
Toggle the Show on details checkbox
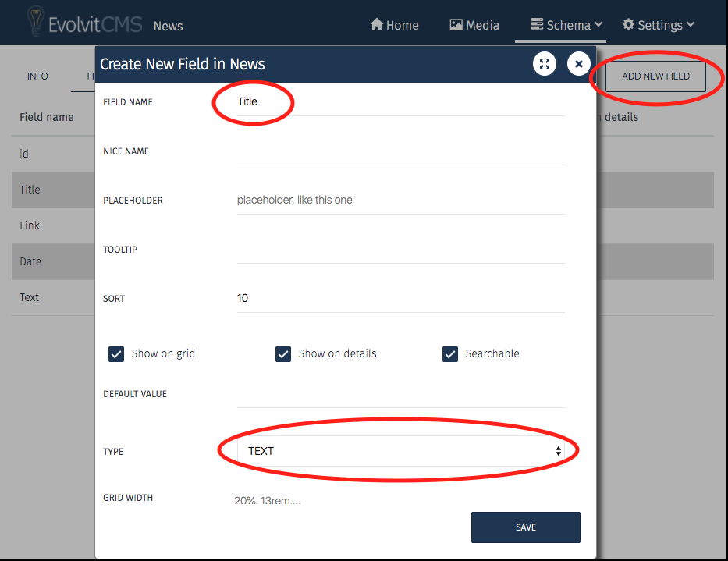(283, 354)
